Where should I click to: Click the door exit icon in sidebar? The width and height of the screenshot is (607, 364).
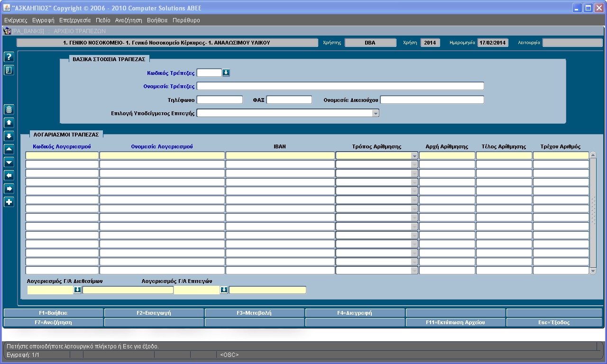pos(9,70)
